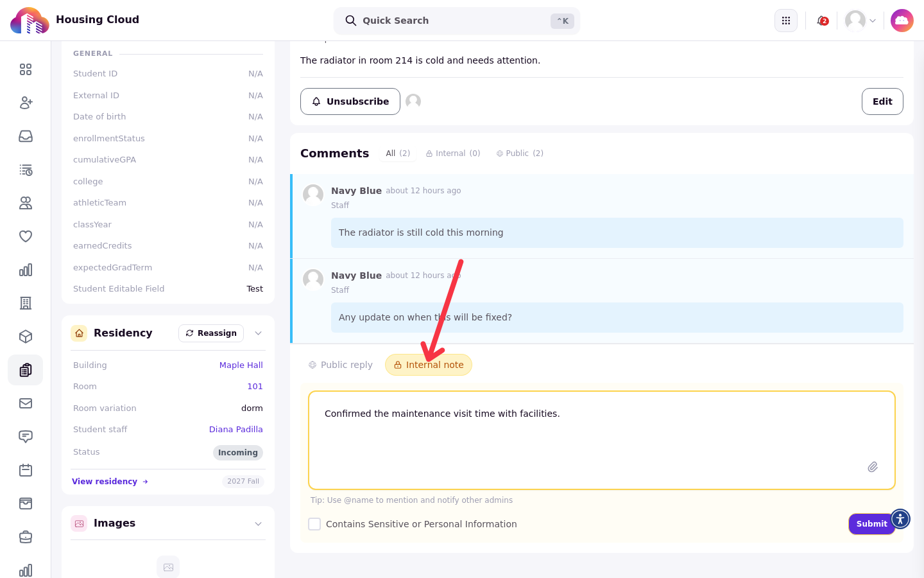This screenshot has height=578, width=924.
Task: Click the add user sidebar icon
Action: [x=26, y=103]
